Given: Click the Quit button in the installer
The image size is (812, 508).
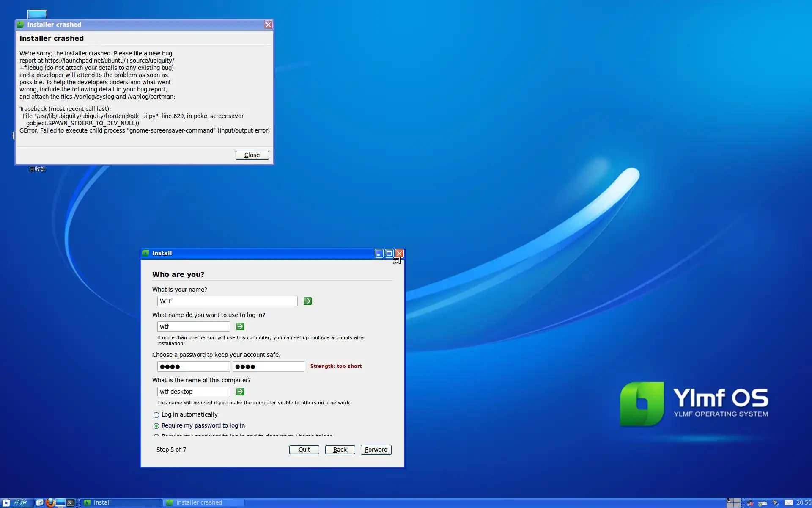Looking at the screenshot, I should click(x=304, y=450).
